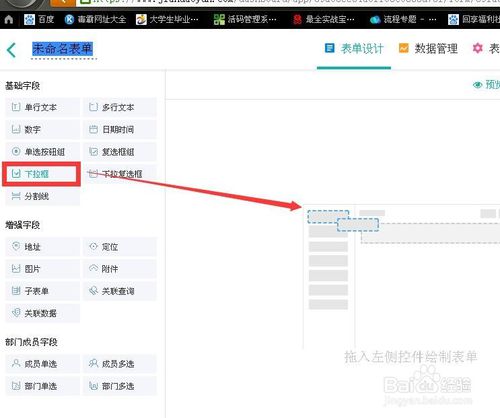Image resolution: width=500 pixels, height=418 pixels.
Task: Pick the 单选按钮组 radio field
Action: point(43,152)
